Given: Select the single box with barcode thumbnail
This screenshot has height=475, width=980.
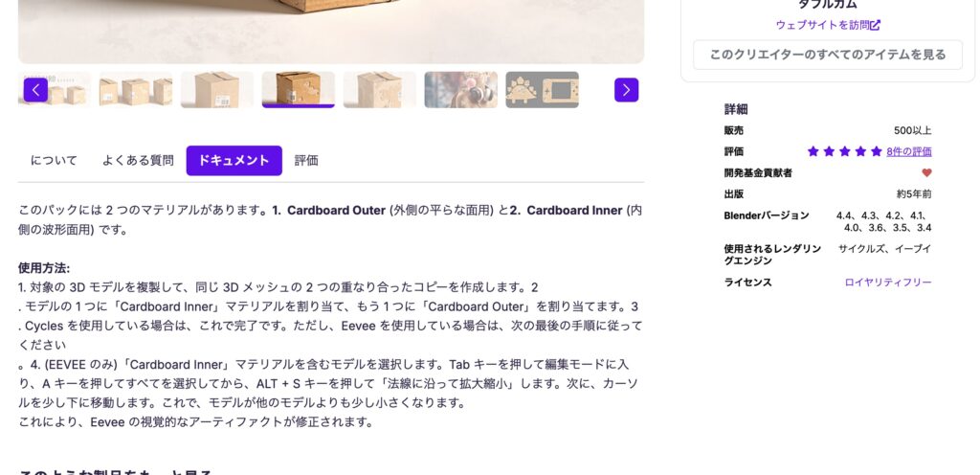Looking at the screenshot, I should coord(217,90).
